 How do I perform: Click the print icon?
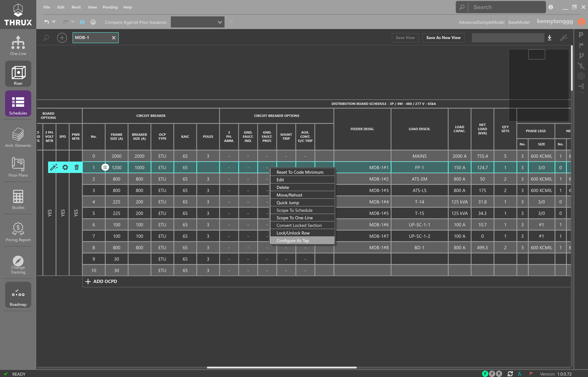point(93,22)
